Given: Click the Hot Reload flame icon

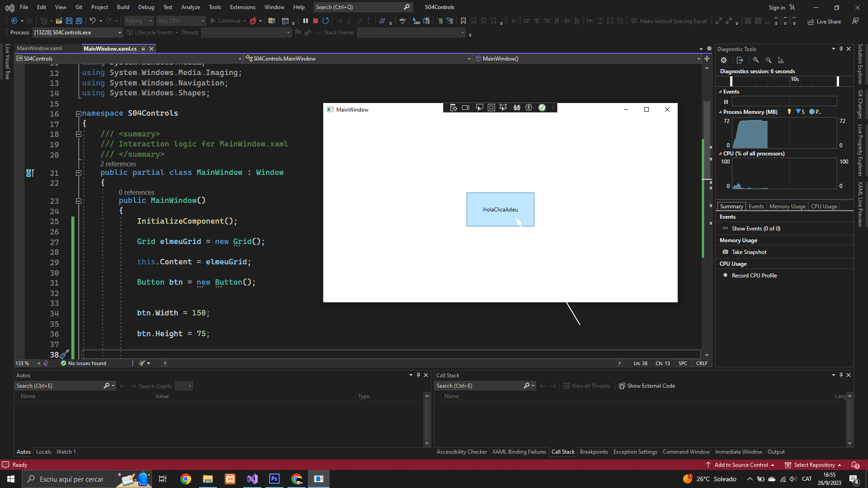Looking at the screenshot, I should (253, 21).
